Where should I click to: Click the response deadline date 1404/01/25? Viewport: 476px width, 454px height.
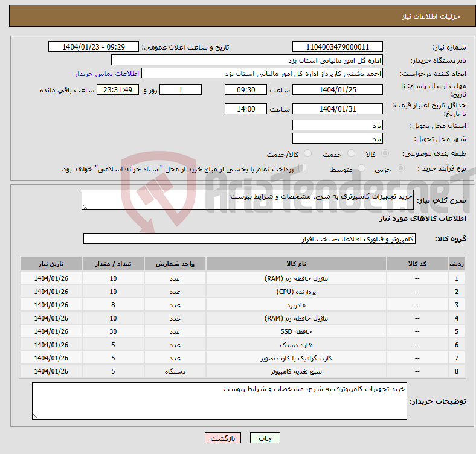tap(337, 89)
